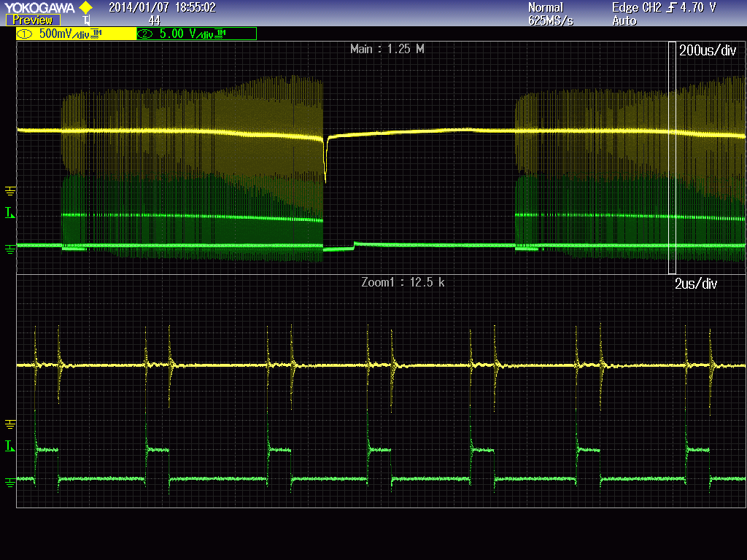Screen dimensions: 747x560
Task: Select the CH1 500mV/div channel box
Action: pos(76,34)
